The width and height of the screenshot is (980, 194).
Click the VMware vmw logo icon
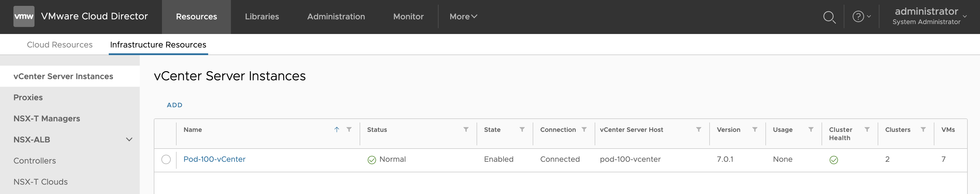point(24,16)
